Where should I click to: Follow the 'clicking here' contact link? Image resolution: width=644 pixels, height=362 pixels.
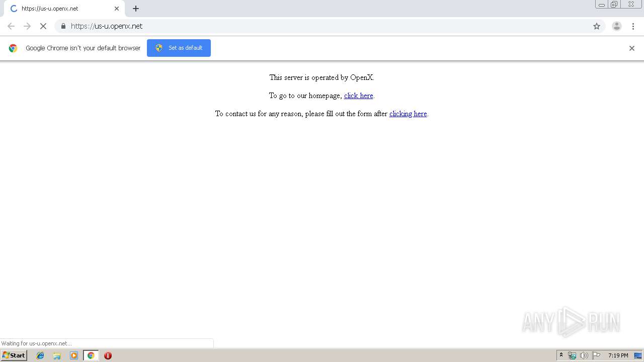point(408,114)
